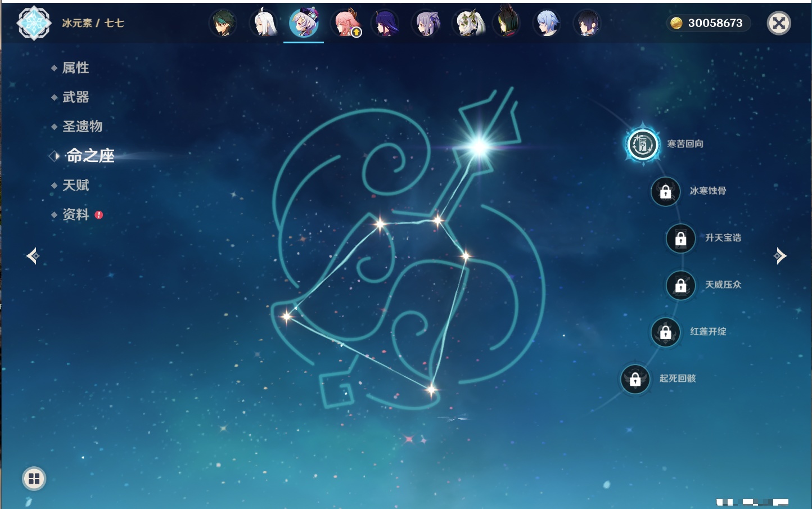Viewport: 812px width, 509px height.
Task: Select the pink-haired character avatar
Action: [x=344, y=24]
